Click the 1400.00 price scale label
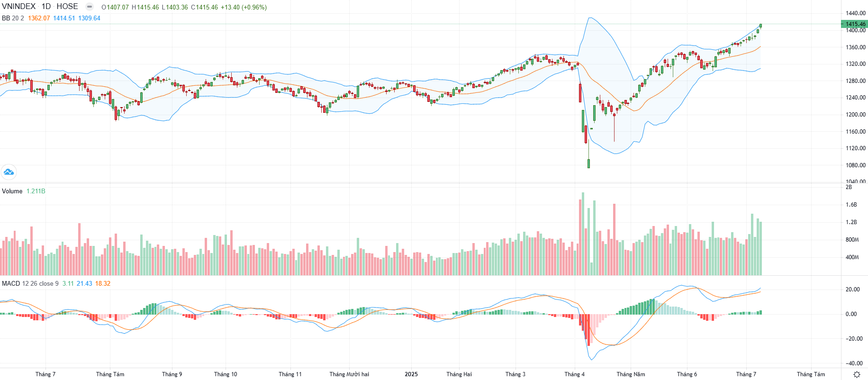 pos(856,30)
